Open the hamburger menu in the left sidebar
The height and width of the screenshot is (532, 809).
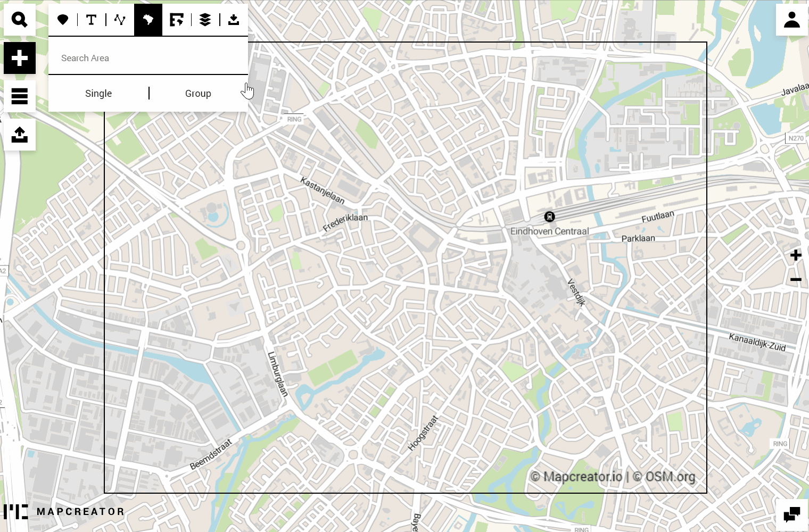pyautogui.click(x=20, y=96)
